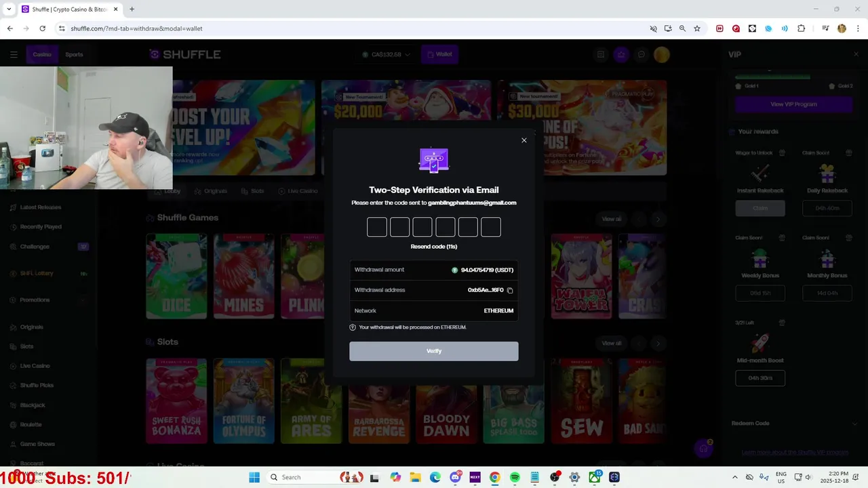Click the help icon beside withdrawal notice
Viewport: 868px width, 488px height.
pos(353,327)
